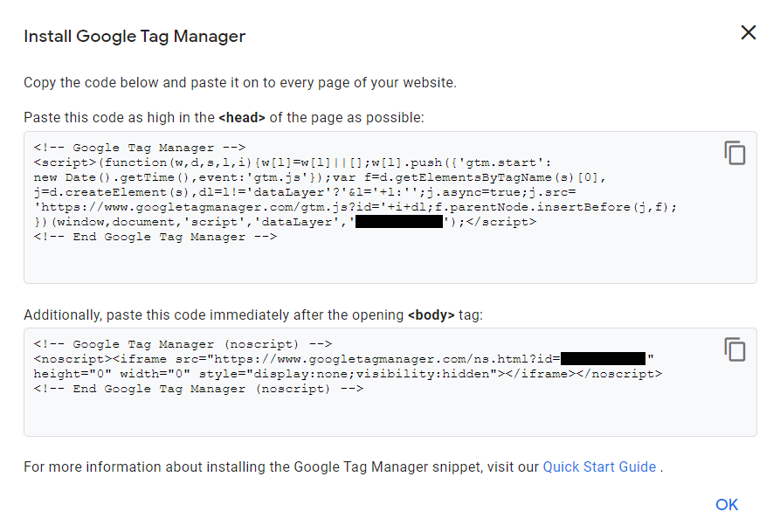The width and height of the screenshot is (780, 532).
Task: Click the '<!-- Google Tag Manager (noscript) -->' line
Action: 183,344
